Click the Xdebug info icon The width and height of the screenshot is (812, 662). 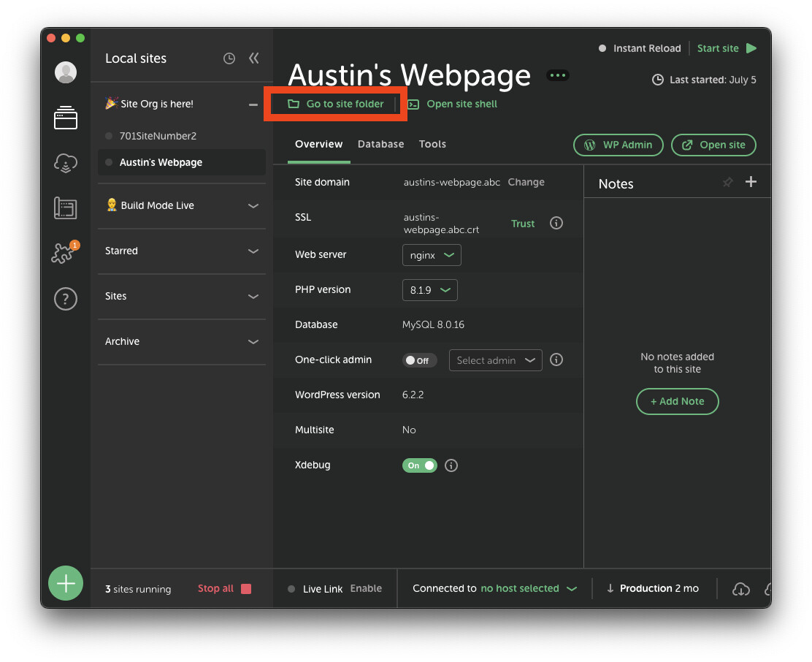451,465
